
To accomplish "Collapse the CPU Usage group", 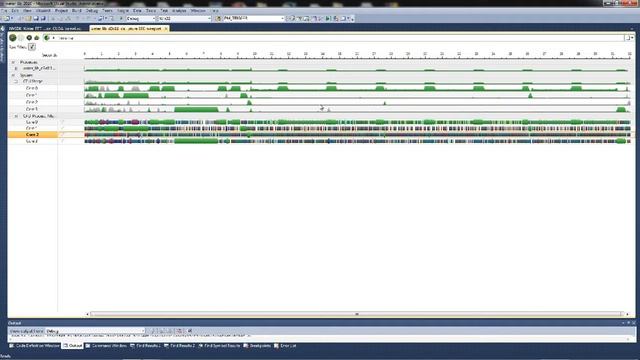I will coord(16,81).
